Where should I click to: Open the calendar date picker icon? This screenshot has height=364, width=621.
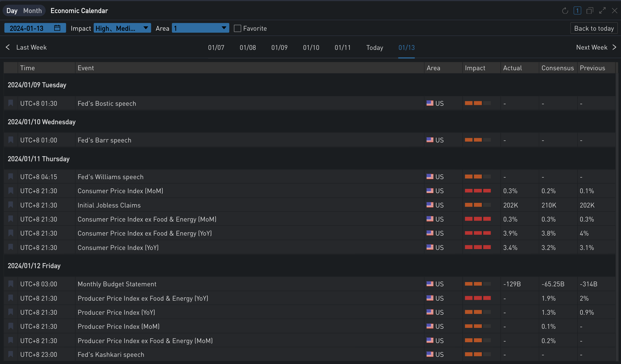click(57, 28)
